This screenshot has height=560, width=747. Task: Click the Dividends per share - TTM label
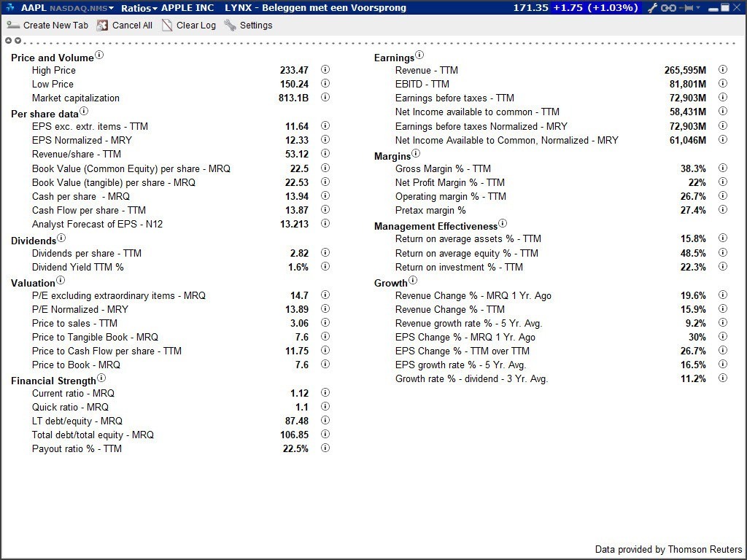point(87,253)
